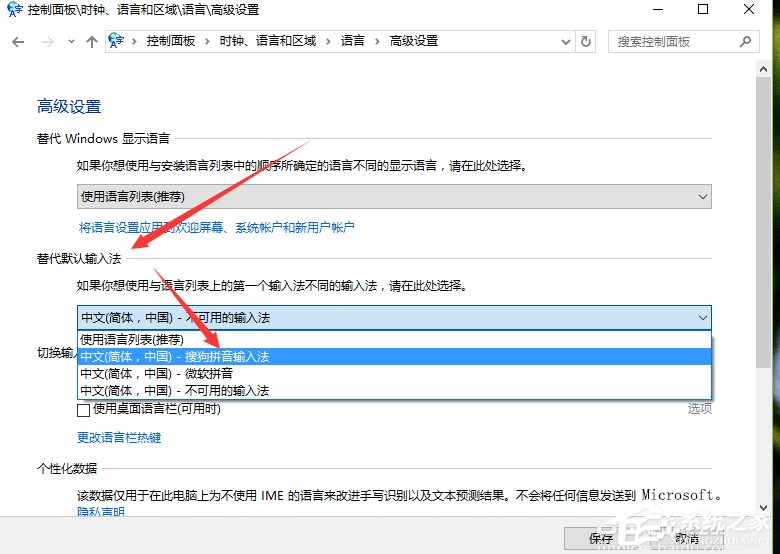Go up one level with up arrow

pos(92,42)
